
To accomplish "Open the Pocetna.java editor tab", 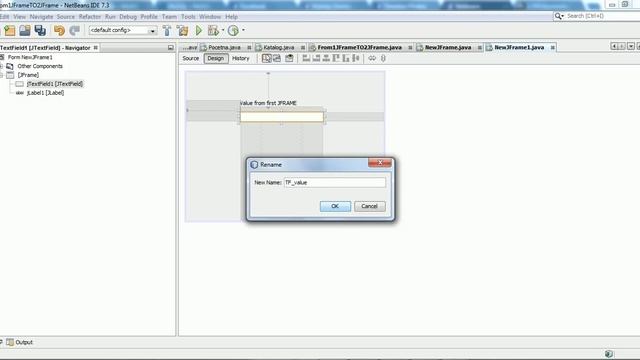I will 224,48.
